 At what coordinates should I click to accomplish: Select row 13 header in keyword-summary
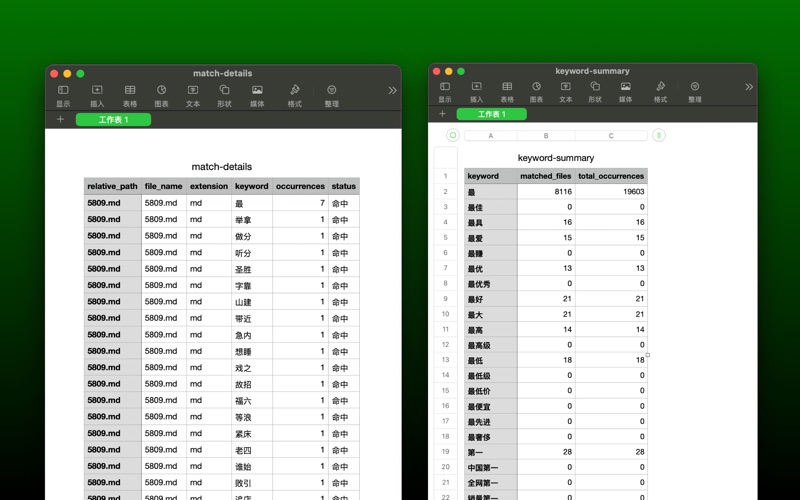tap(445, 360)
